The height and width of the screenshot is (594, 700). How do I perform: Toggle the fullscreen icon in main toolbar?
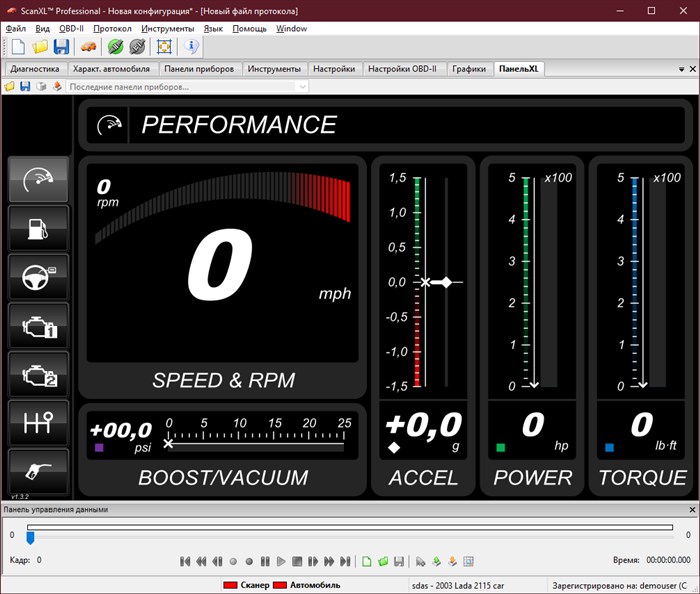tap(165, 47)
